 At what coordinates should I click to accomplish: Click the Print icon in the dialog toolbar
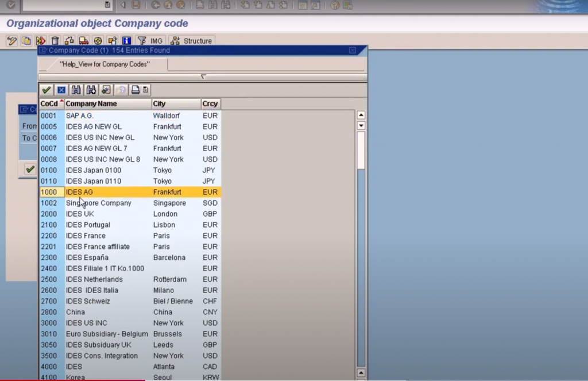pyautogui.click(x=136, y=90)
